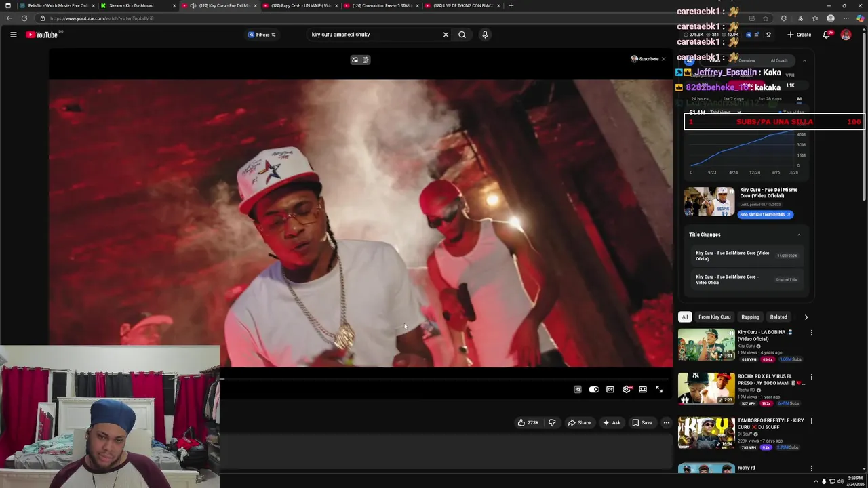Share the video
Image resolution: width=868 pixels, height=488 pixels.
[579, 423]
